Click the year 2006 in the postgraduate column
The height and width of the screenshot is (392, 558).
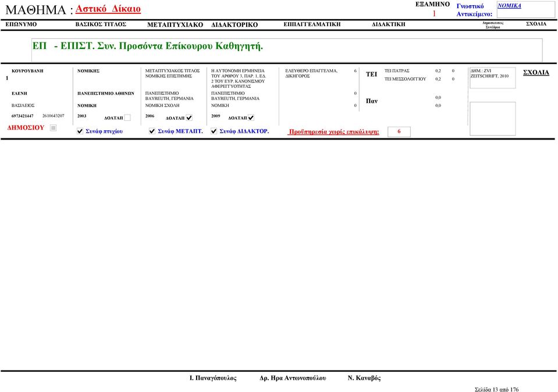click(x=150, y=116)
